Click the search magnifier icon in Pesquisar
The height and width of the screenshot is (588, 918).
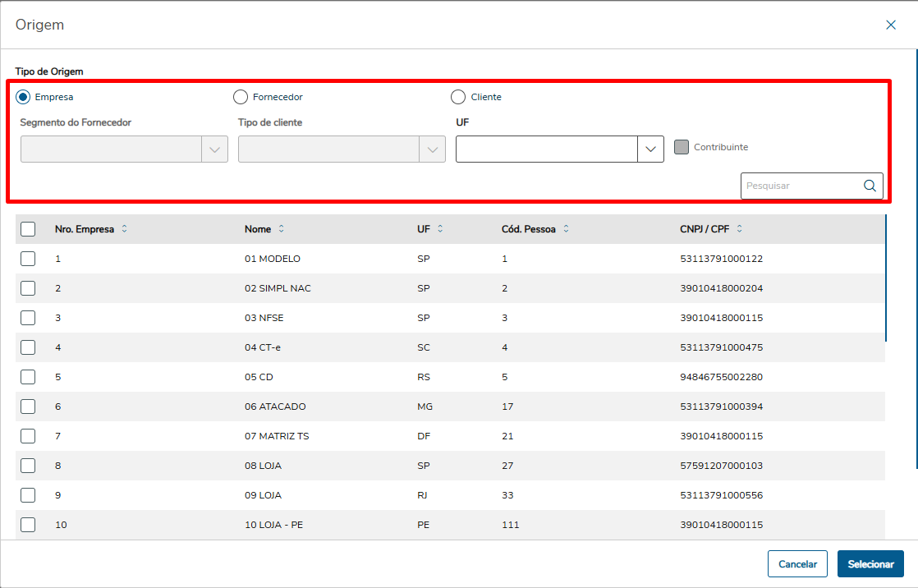(x=870, y=186)
